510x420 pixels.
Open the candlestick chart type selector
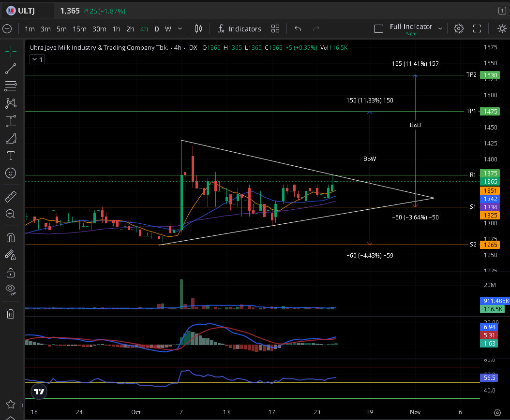point(198,29)
